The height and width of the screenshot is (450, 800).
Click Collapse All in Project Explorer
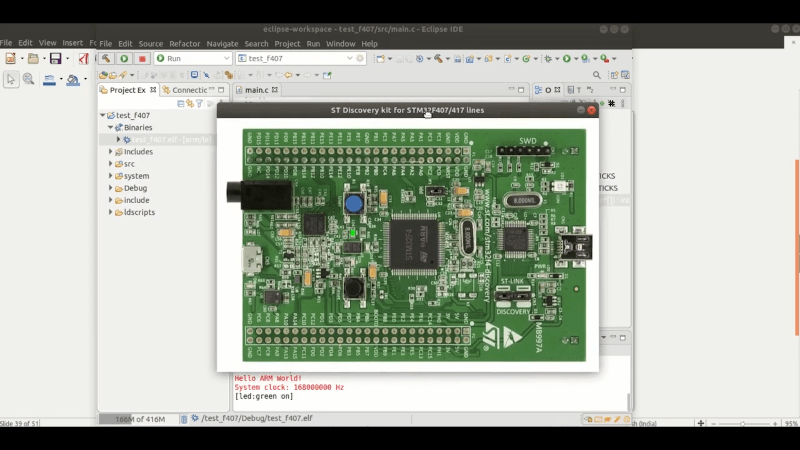pyautogui.click(x=180, y=103)
